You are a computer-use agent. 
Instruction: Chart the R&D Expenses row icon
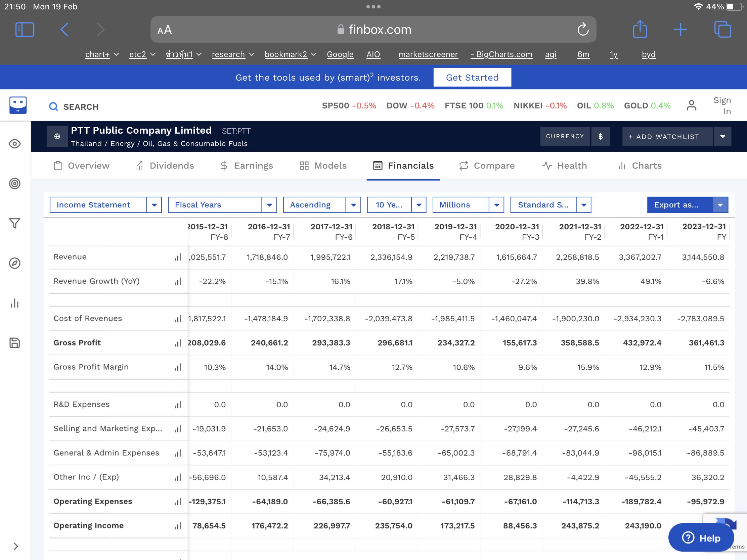(178, 404)
